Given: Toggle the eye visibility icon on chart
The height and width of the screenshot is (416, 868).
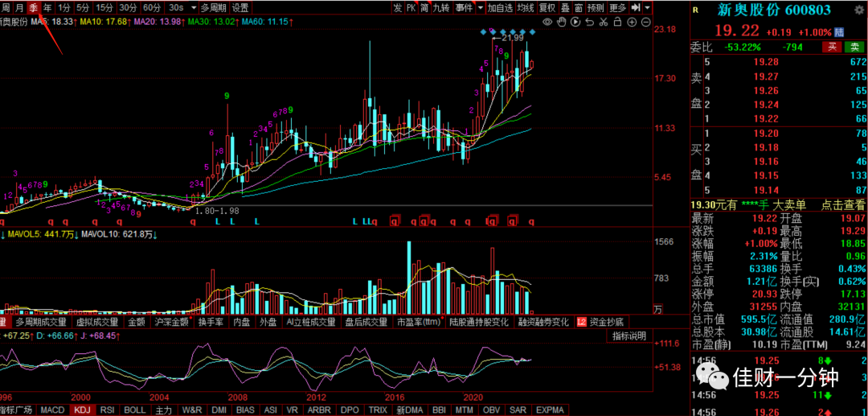Looking at the screenshot, I should pos(547,23).
